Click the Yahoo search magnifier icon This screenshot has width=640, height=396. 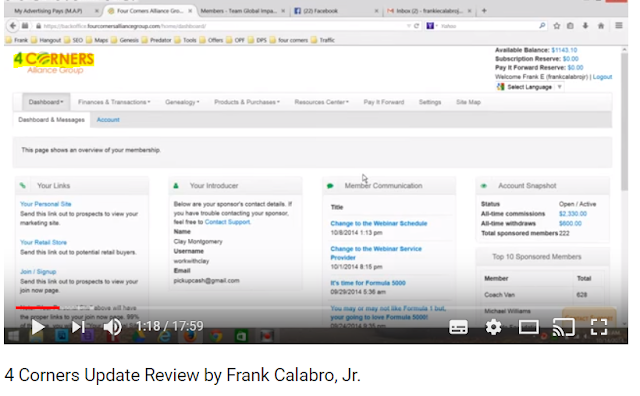pos(542,26)
